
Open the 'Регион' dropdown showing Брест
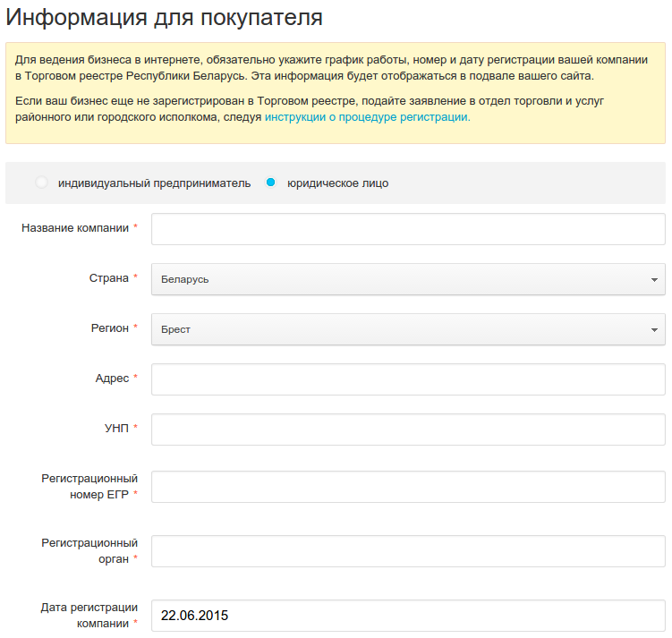pyautogui.click(x=407, y=329)
